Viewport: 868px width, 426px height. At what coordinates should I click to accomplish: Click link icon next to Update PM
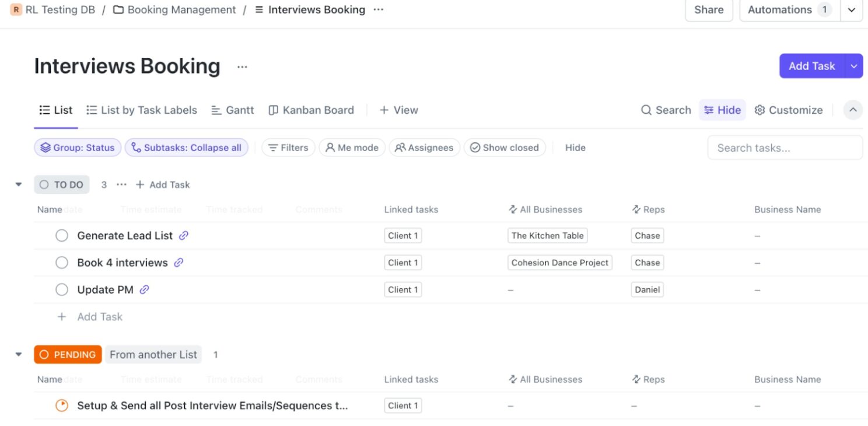click(x=144, y=289)
